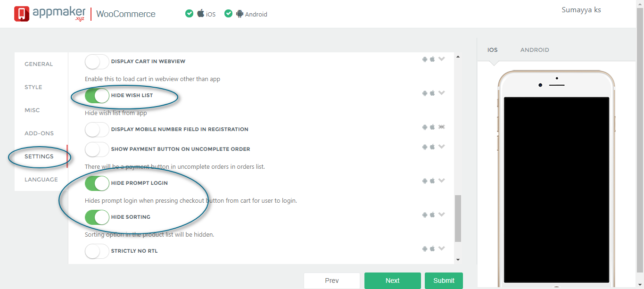
Task: Click Android icon on Strictly No RTL row
Action: tap(425, 249)
